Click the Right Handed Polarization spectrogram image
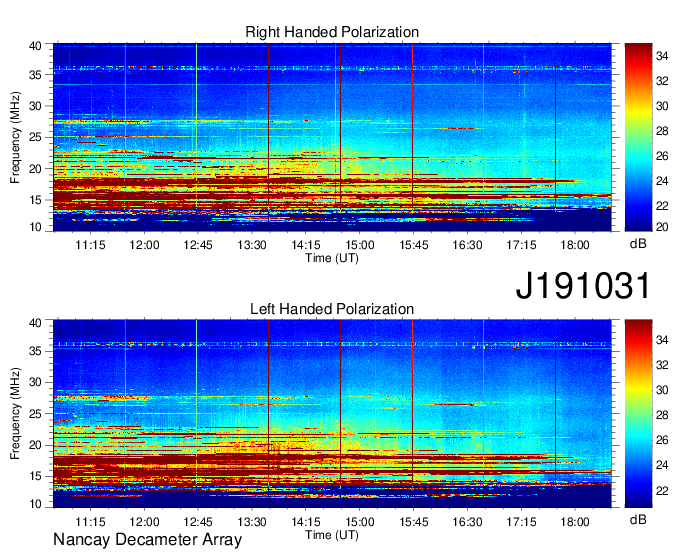 point(332,137)
